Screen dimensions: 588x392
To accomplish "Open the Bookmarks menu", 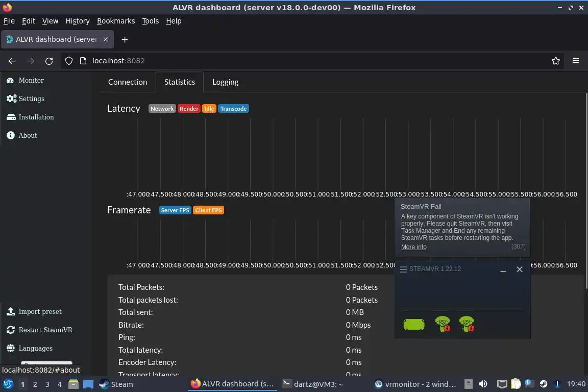I will pyautogui.click(x=116, y=21).
